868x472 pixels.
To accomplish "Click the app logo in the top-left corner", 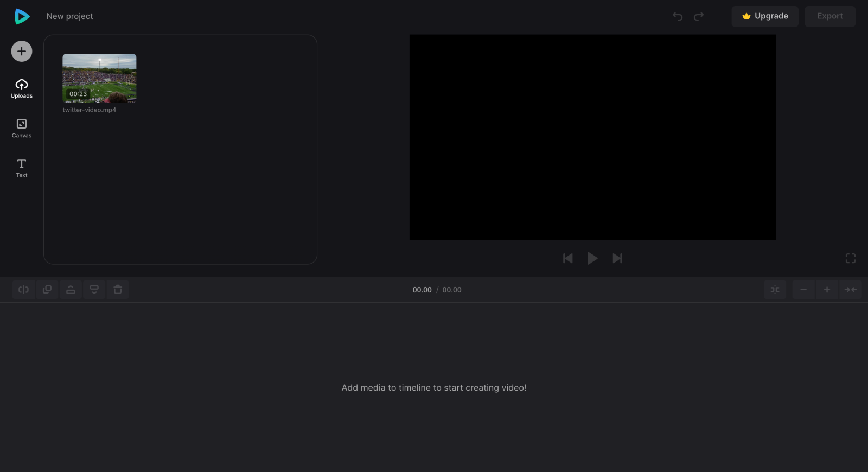I will 22,16.
